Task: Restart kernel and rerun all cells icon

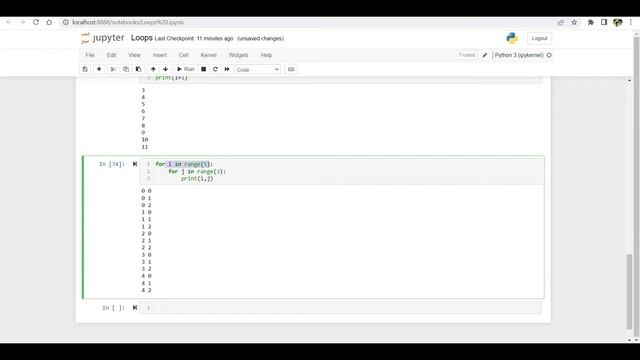Action: click(227, 69)
